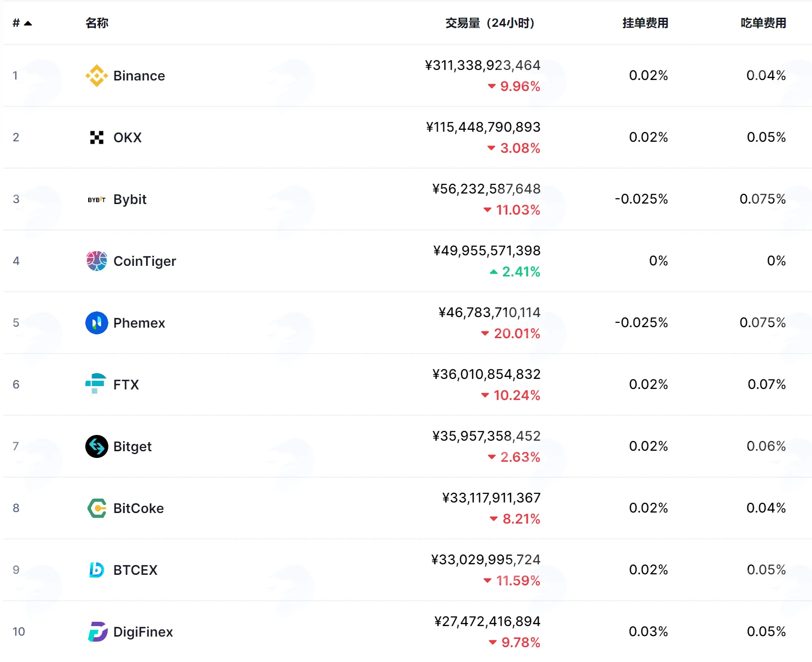Click the Binance logo icon

coord(96,76)
